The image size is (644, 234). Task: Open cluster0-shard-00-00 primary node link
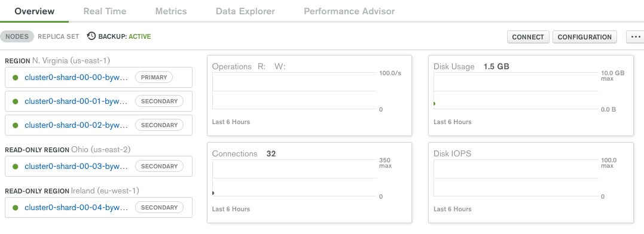[76, 77]
